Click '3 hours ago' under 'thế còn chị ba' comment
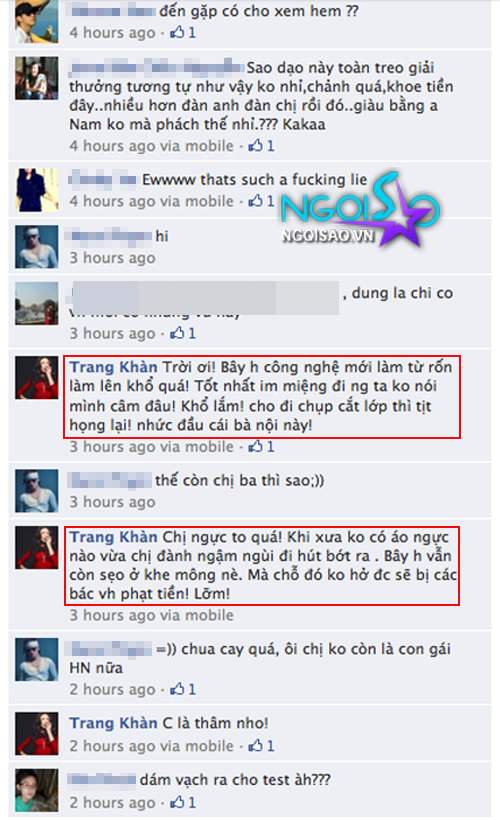This screenshot has height=820, width=500. pyautogui.click(x=112, y=502)
